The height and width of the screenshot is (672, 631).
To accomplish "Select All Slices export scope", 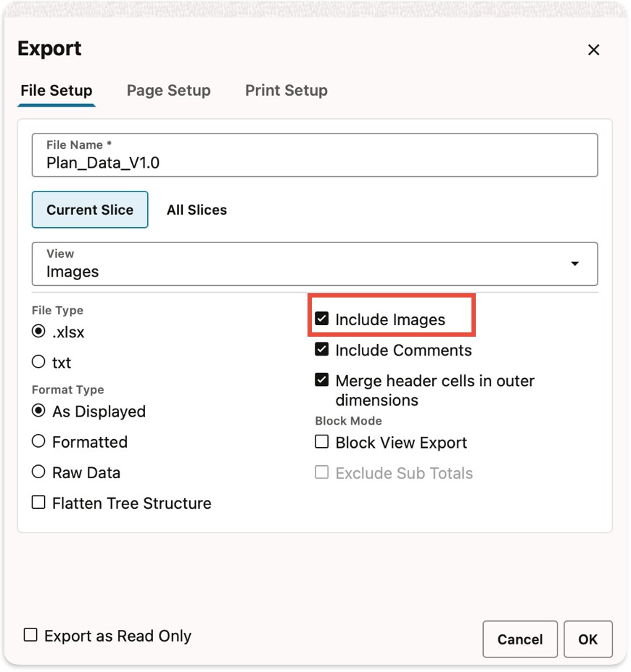I will tap(197, 210).
